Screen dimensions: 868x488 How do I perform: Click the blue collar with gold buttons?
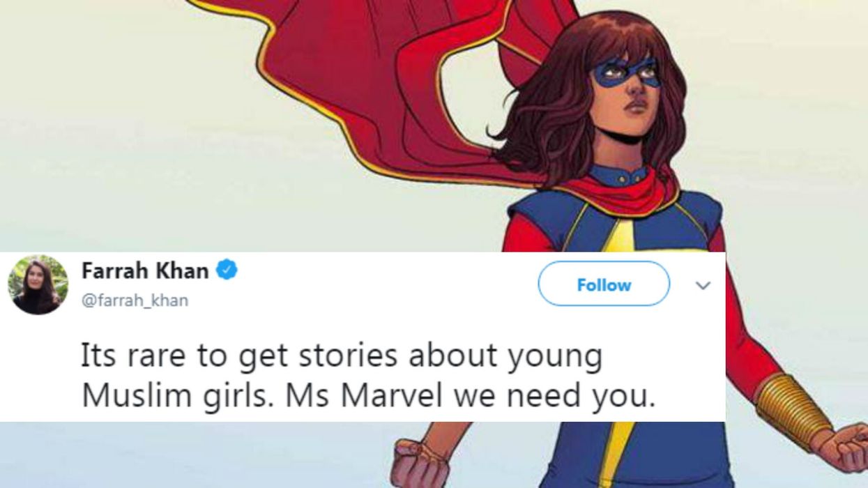pos(617,174)
